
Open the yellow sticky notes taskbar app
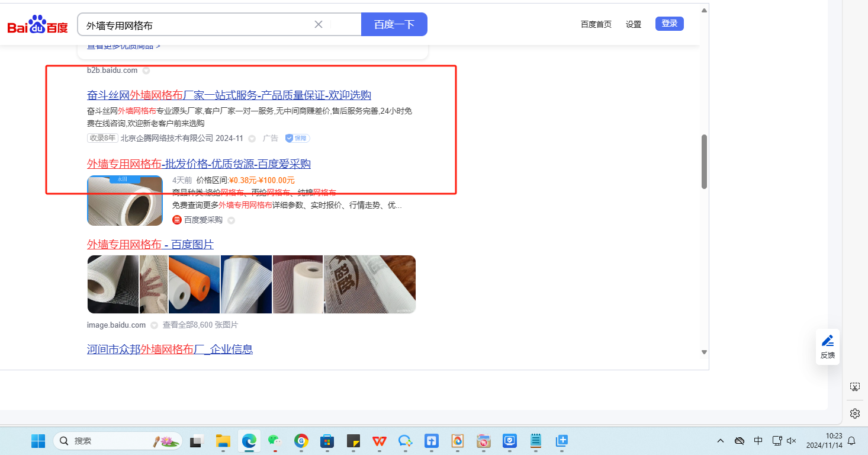click(x=353, y=441)
